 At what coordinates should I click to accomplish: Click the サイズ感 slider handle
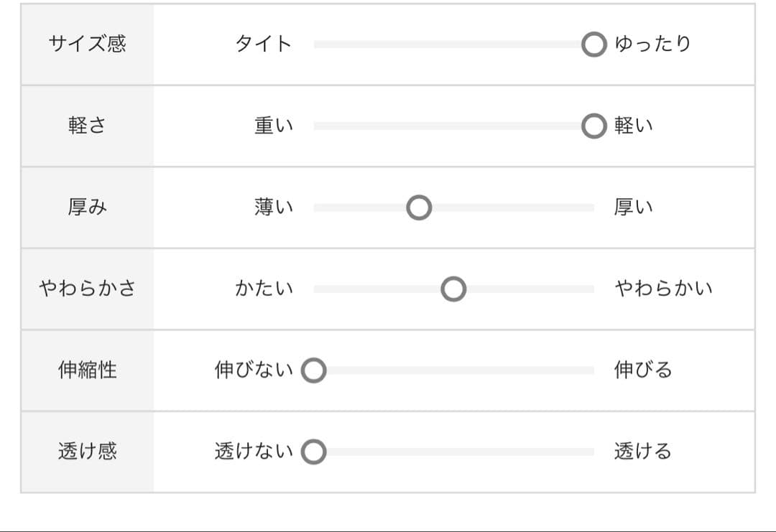(593, 45)
